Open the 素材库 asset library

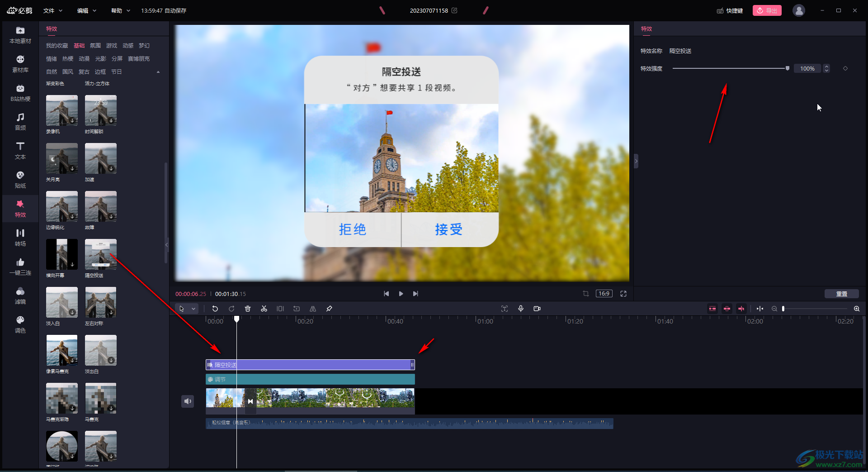(x=20, y=64)
